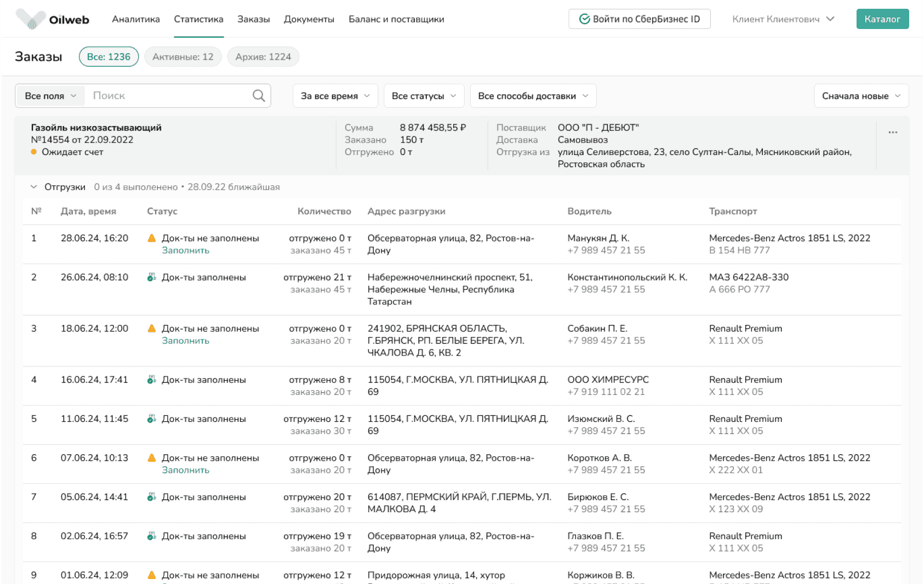
Task: Collapse the Отгрузки section
Action: click(x=34, y=187)
